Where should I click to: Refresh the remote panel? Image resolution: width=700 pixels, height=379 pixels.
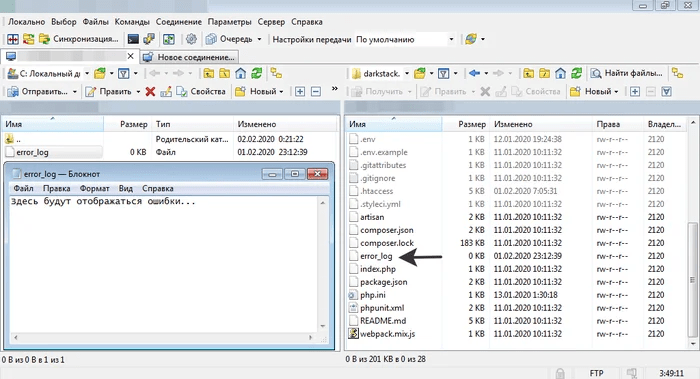[577, 74]
